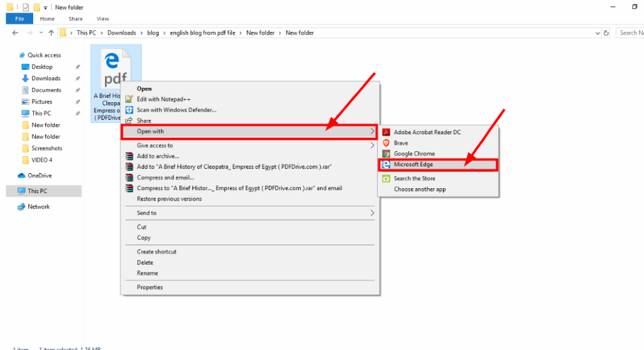The image size is (644, 350).
Task: Click Add to archive entry
Action: click(x=158, y=156)
